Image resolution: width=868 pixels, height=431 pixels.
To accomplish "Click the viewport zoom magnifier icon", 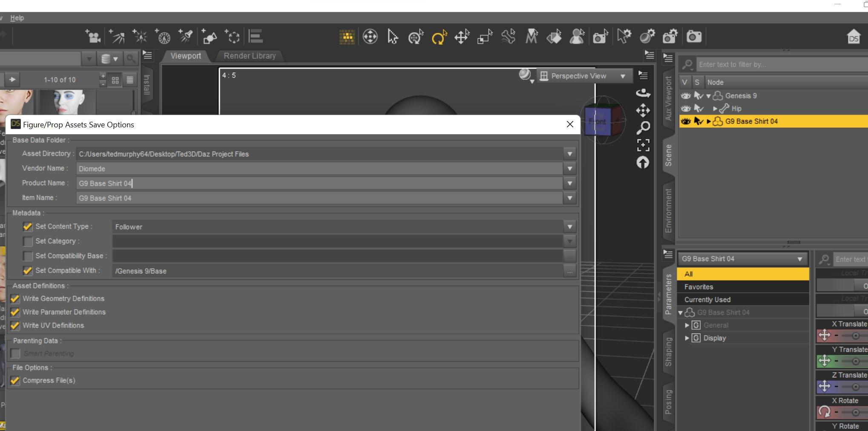I will [643, 128].
